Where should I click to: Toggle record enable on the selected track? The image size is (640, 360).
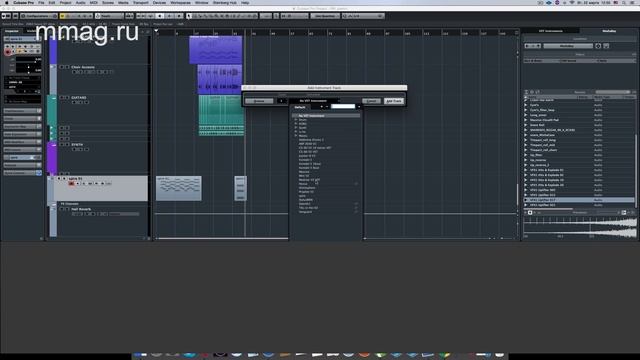pyautogui.click(x=71, y=184)
